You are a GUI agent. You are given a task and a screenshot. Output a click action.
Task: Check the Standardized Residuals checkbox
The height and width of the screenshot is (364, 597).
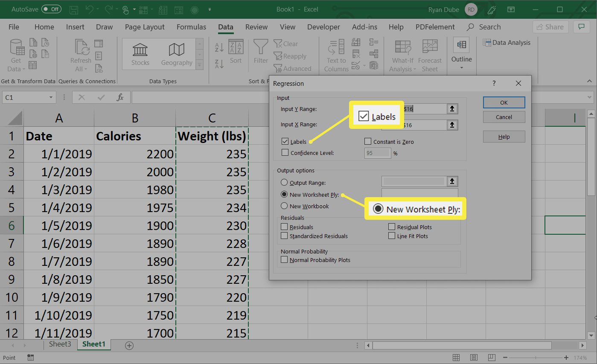point(284,236)
